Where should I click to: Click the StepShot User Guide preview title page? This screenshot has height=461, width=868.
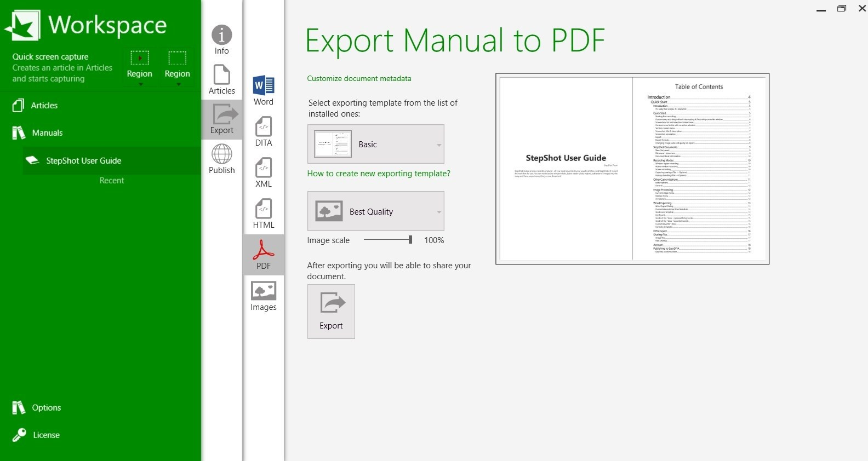(x=566, y=169)
